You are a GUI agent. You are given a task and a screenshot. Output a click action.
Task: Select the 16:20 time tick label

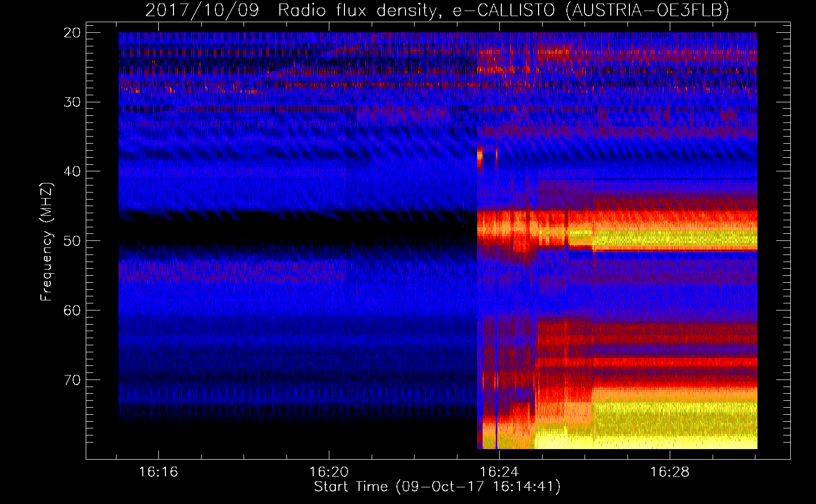click(329, 472)
